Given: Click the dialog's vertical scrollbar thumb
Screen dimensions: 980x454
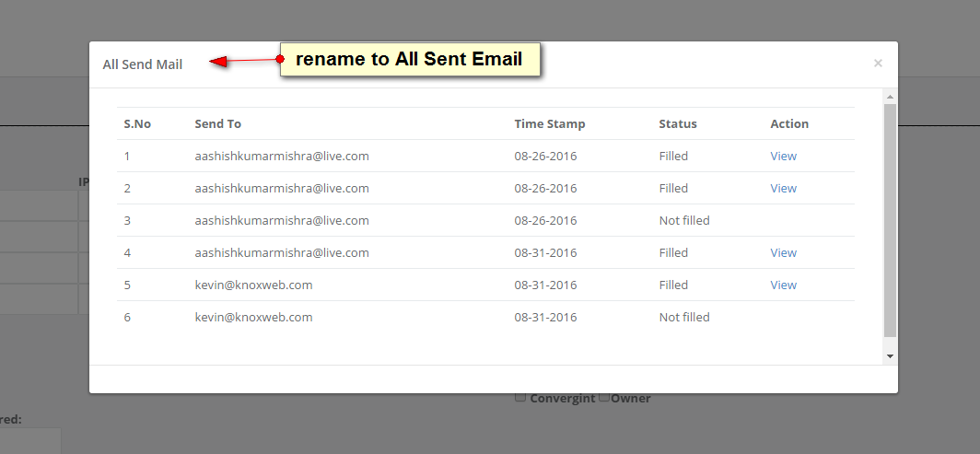Looking at the screenshot, I should point(890,219).
